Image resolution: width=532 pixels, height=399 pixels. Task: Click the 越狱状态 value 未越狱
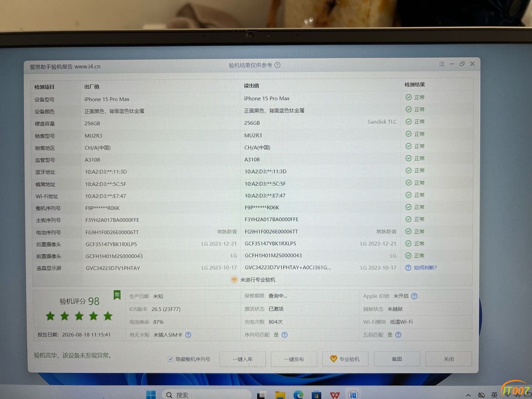pos(395,309)
